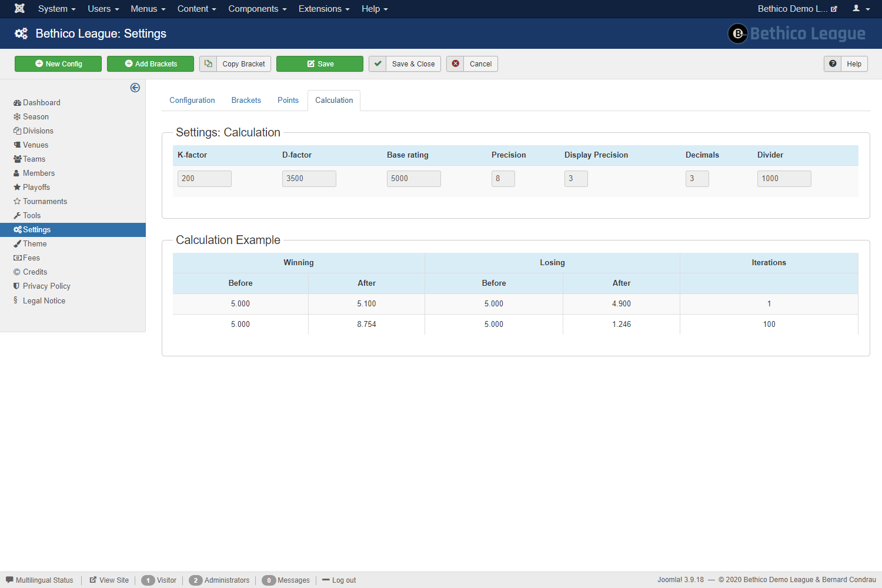Screen dimensions: 882x588
Task: Focus the Divider input field
Action: coord(784,179)
